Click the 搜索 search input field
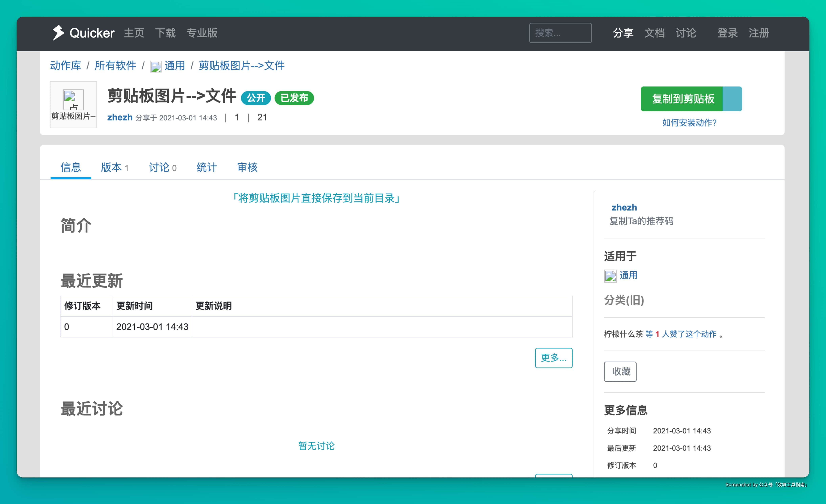This screenshot has width=826, height=504. (560, 33)
